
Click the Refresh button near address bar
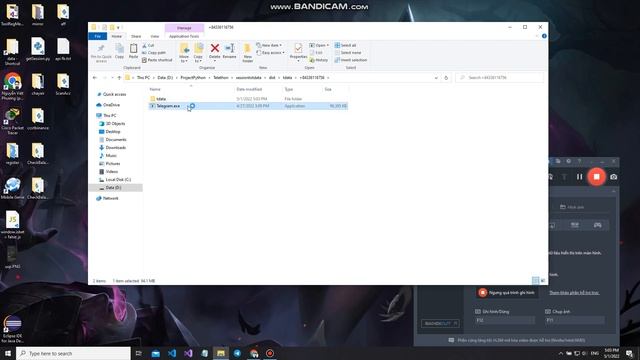[446, 78]
